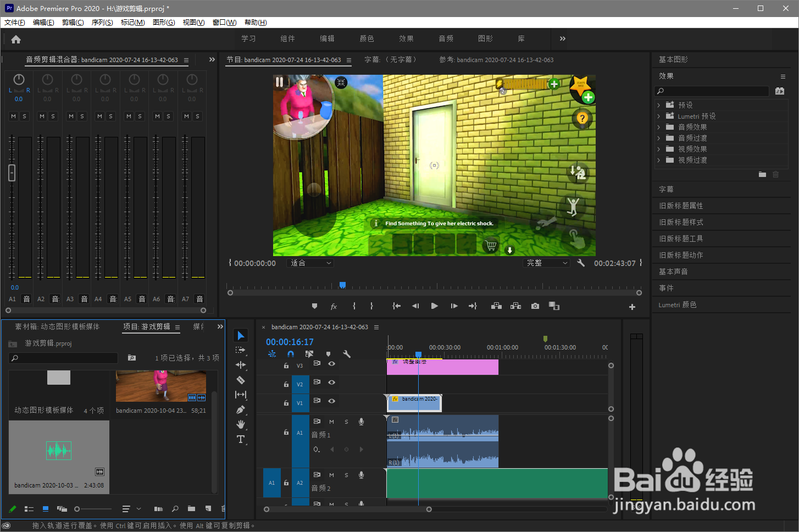Expand the 视频过渡 folder
This screenshot has width=799, height=532.
[x=659, y=160]
